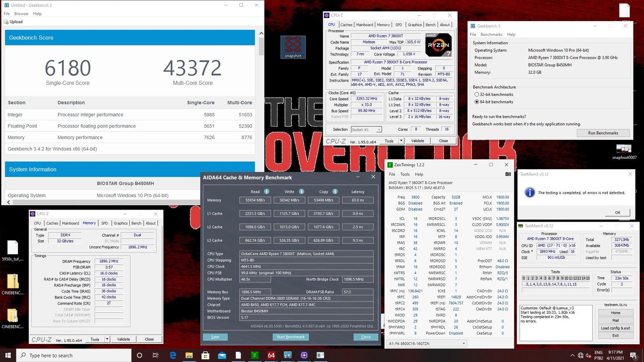The image size is (644, 362).
Task: Select the 64-bit benchmarks radio button
Action: pos(477,102)
